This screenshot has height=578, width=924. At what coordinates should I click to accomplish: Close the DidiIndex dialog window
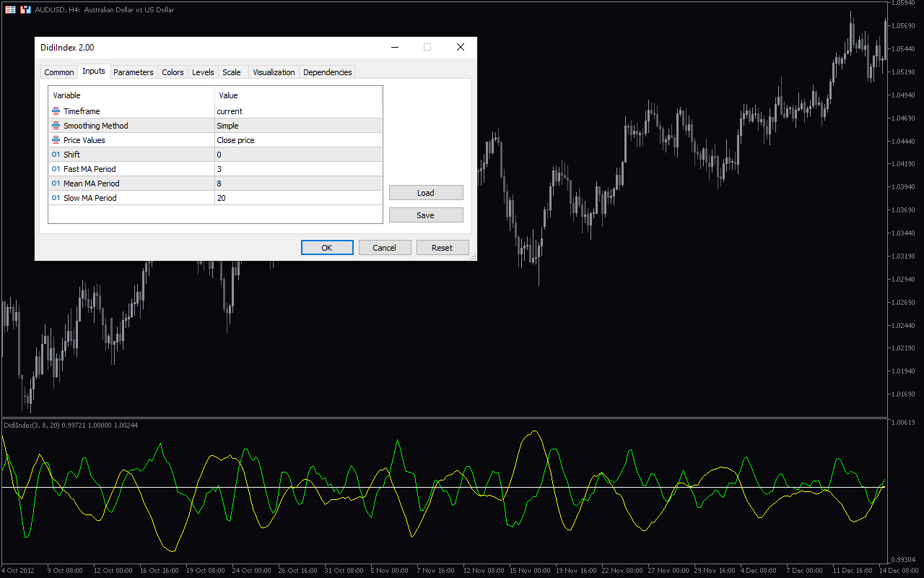(x=460, y=47)
